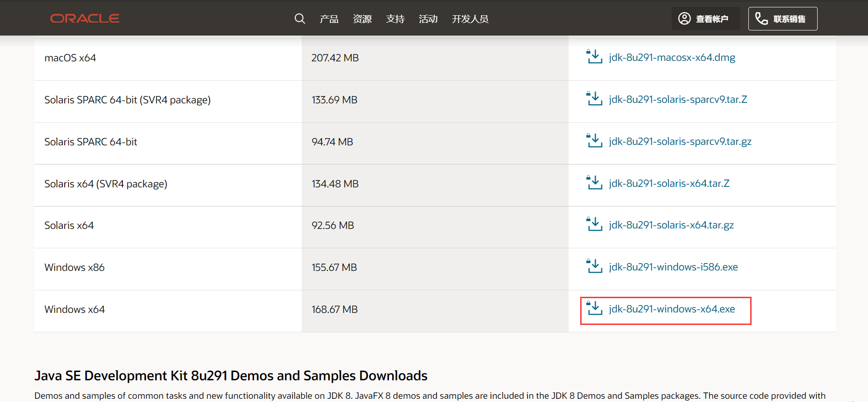
Task: Click the phone icon for contacting sales
Action: [x=761, y=18]
